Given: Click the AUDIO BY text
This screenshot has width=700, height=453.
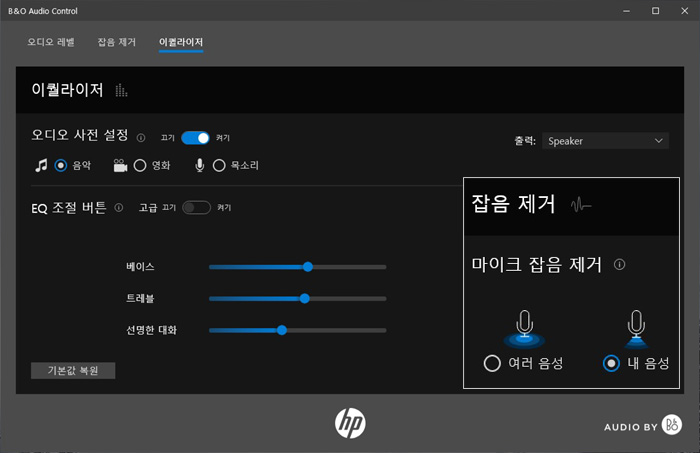Looking at the screenshot, I should click(x=631, y=427).
